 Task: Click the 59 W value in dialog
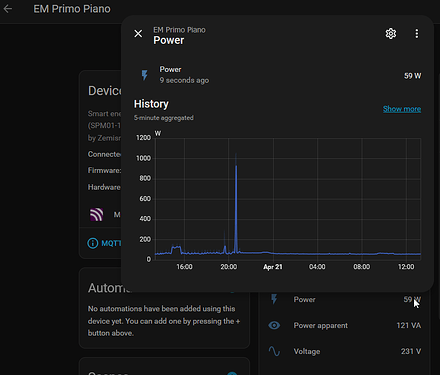[413, 76]
